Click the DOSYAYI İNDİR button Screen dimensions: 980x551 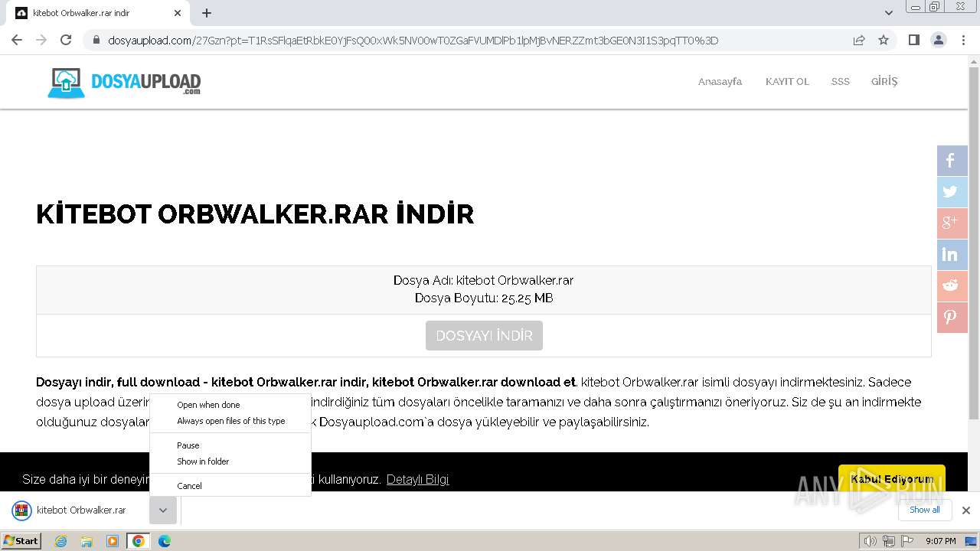tap(484, 335)
